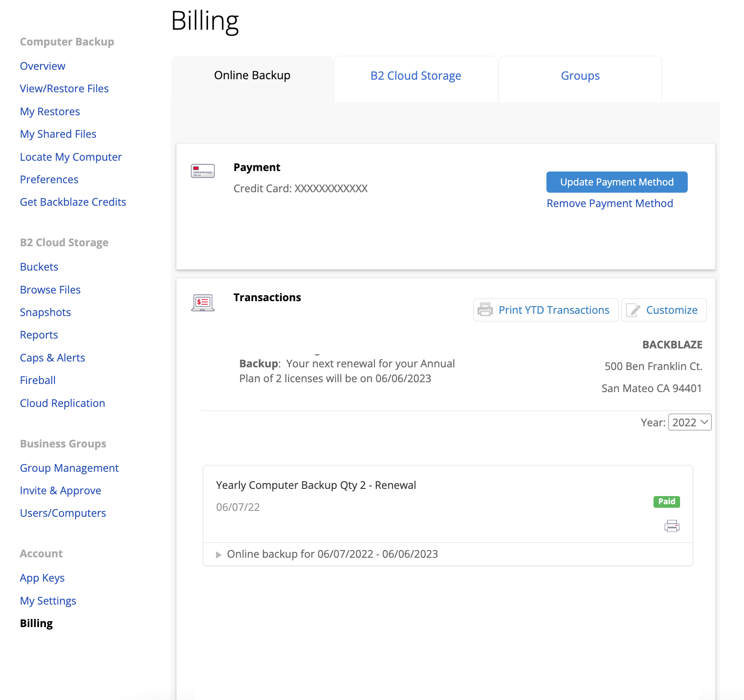Click the BACKBLAZE address heading

[x=672, y=345]
